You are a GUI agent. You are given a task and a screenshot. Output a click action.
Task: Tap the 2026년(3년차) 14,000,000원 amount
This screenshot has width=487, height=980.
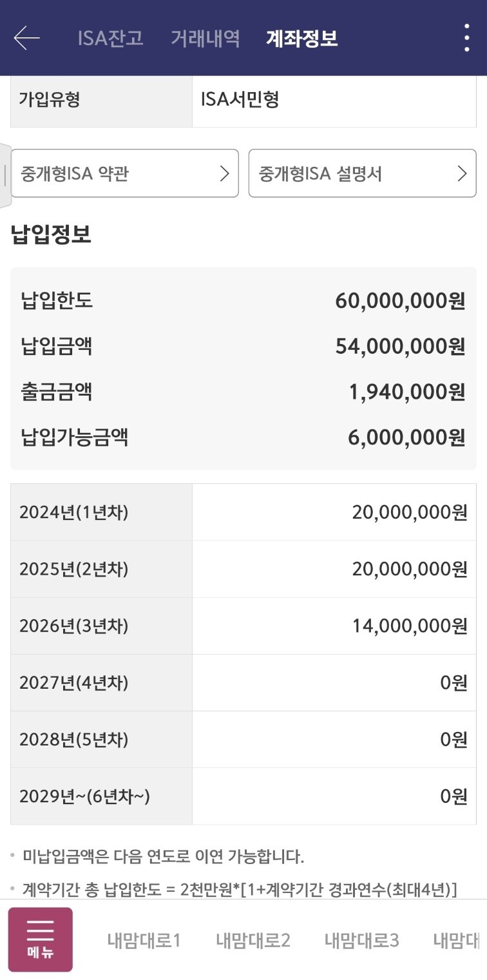(410, 626)
